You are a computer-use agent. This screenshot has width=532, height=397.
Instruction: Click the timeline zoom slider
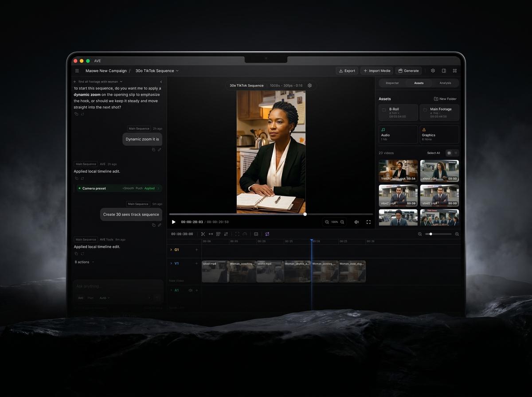[438, 234]
